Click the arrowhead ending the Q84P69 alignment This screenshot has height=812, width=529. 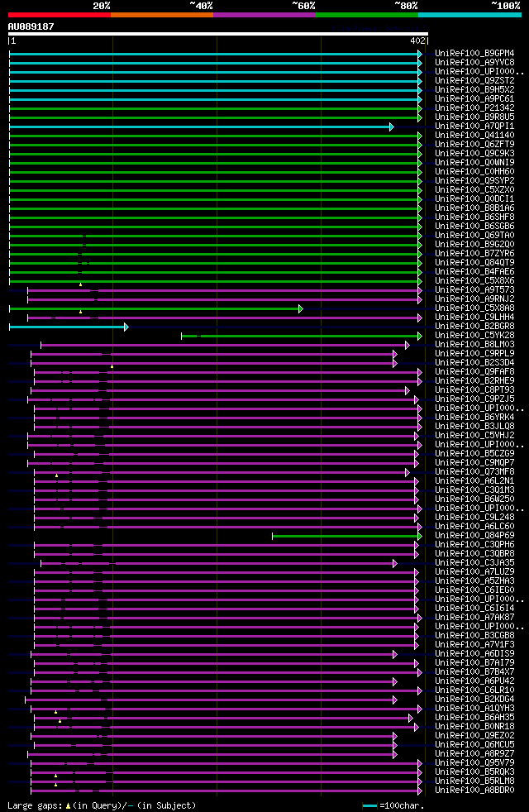[x=420, y=537]
